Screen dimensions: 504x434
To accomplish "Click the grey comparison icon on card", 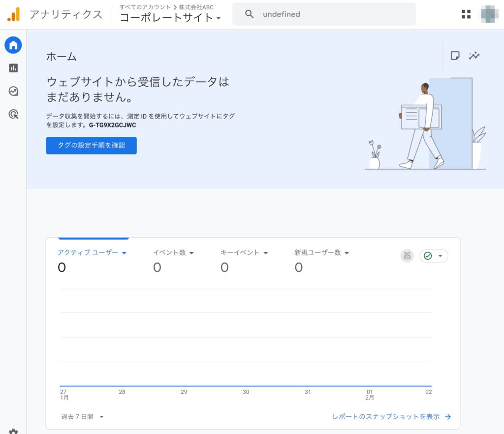I will tap(407, 256).
